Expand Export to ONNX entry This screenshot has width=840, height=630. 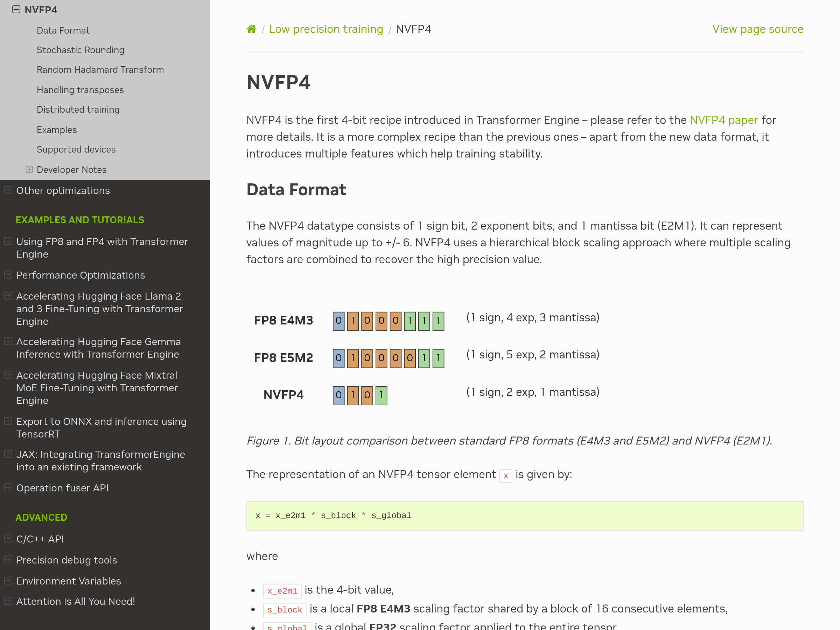8,421
